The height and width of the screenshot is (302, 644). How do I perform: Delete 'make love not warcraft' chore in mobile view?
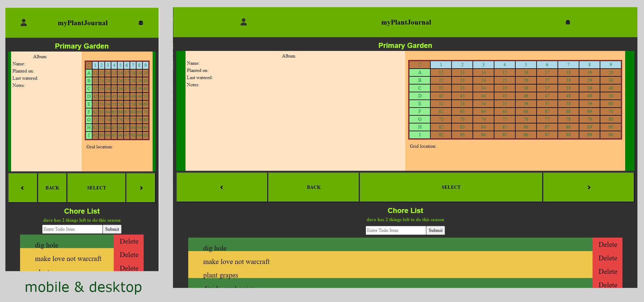click(129, 255)
